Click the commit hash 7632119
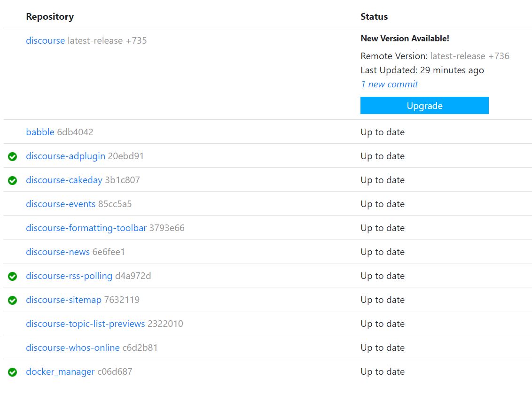 click(x=122, y=300)
